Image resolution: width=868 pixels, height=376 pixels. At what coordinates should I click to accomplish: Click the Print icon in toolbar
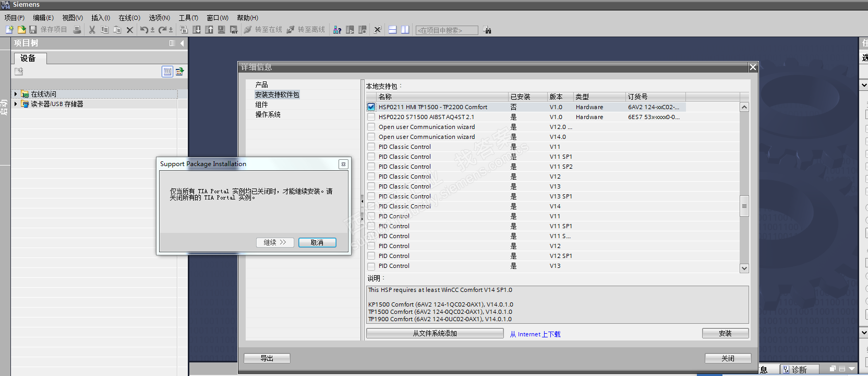pyautogui.click(x=77, y=30)
